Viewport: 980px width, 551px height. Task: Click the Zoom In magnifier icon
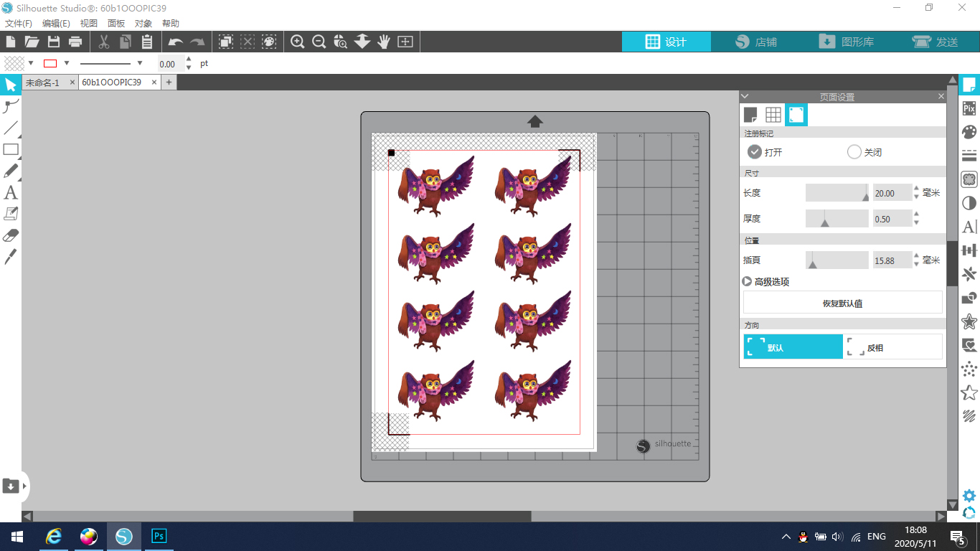(x=298, y=42)
